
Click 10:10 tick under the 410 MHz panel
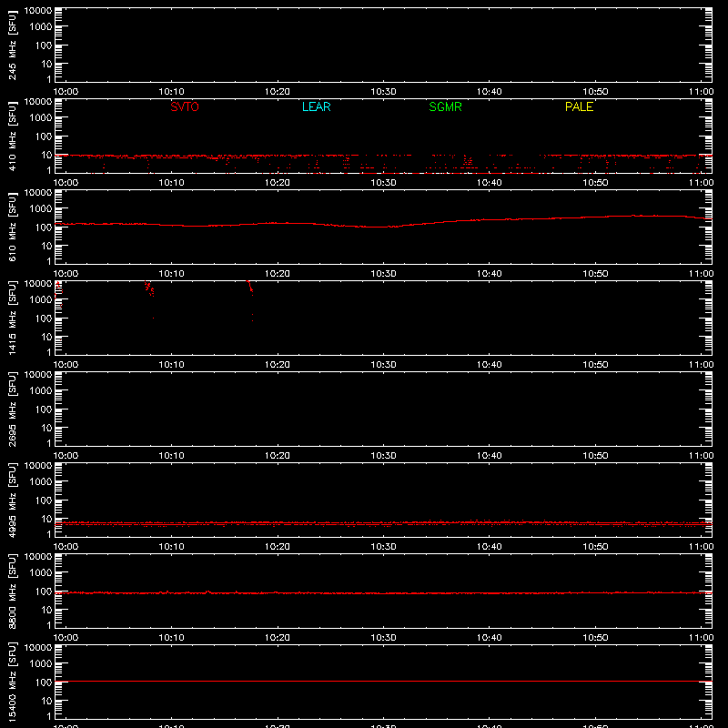tap(171, 183)
